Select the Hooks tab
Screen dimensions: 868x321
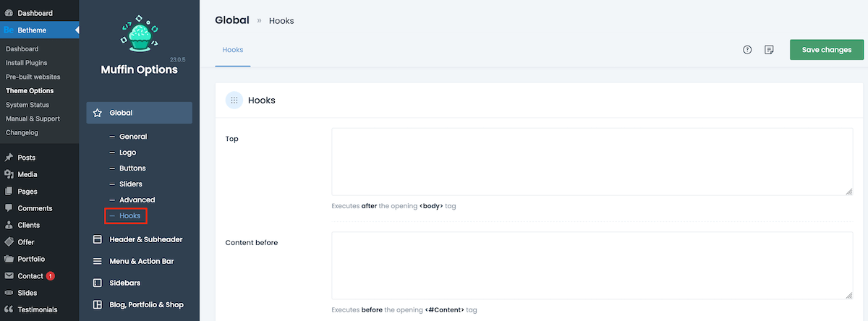tap(233, 50)
